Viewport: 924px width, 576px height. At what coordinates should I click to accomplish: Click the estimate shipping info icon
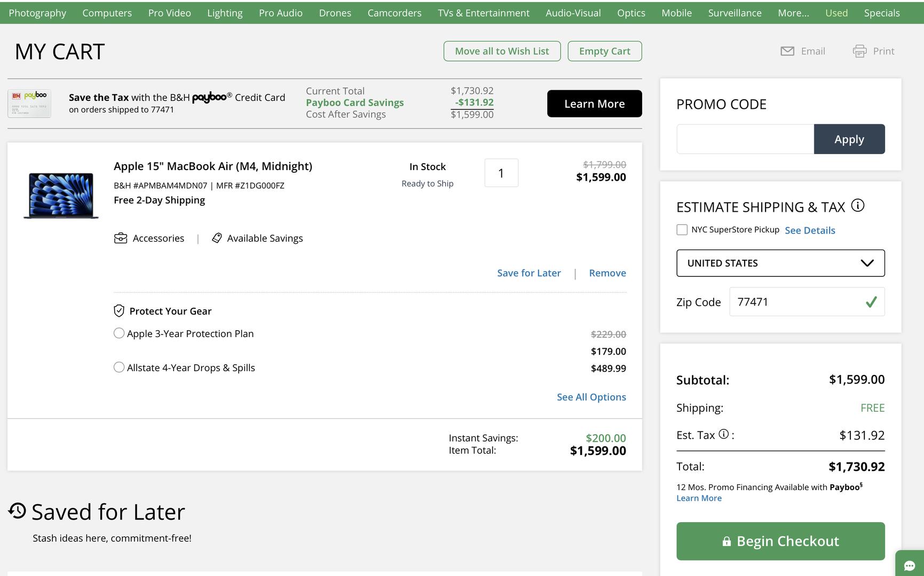click(x=858, y=205)
